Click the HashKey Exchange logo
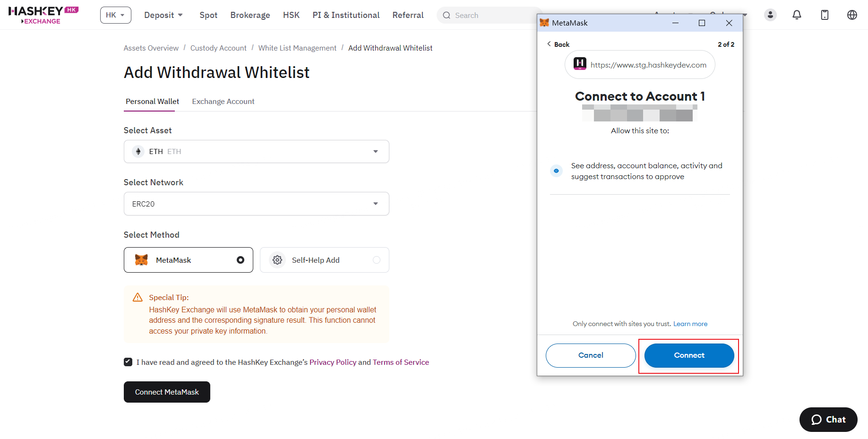 pos(43,15)
